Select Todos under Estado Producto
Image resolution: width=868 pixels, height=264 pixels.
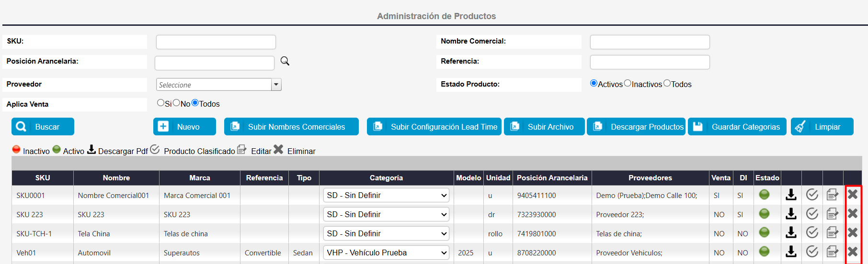point(667,83)
